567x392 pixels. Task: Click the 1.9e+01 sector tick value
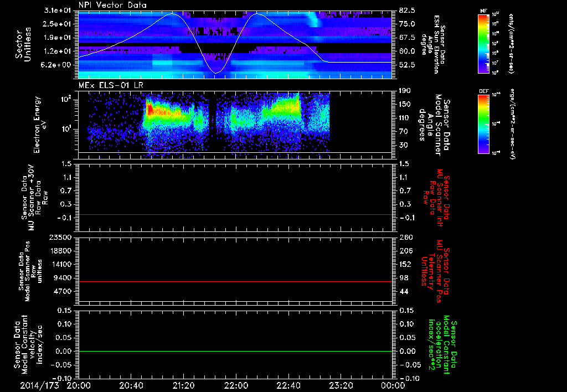(x=58, y=38)
